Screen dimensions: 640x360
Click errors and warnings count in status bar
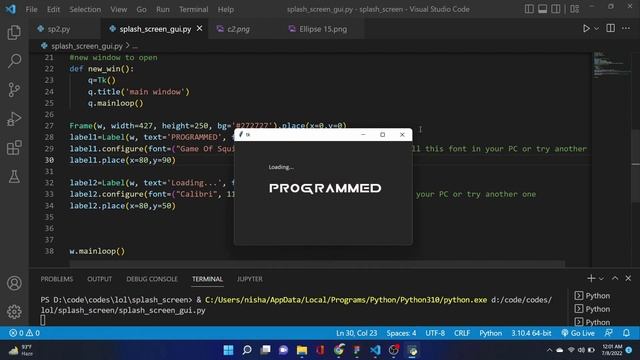[x=24, y=333]
